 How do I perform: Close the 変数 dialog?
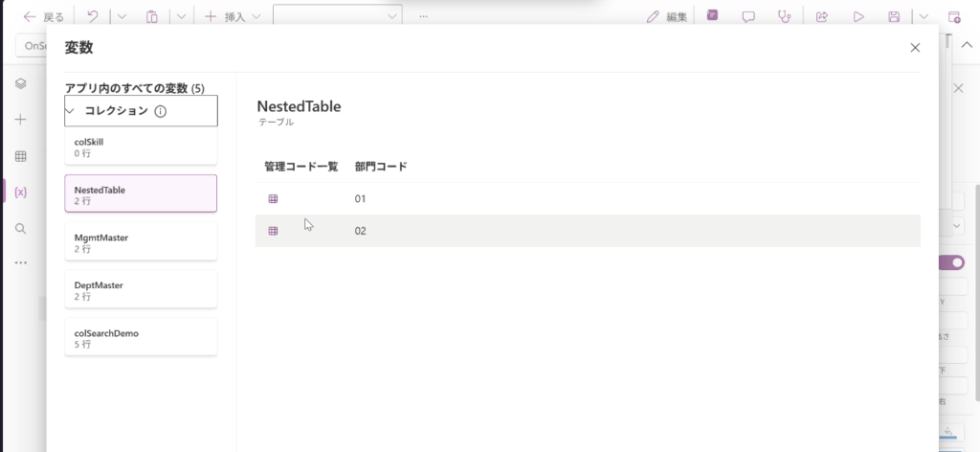coord(915,48)
